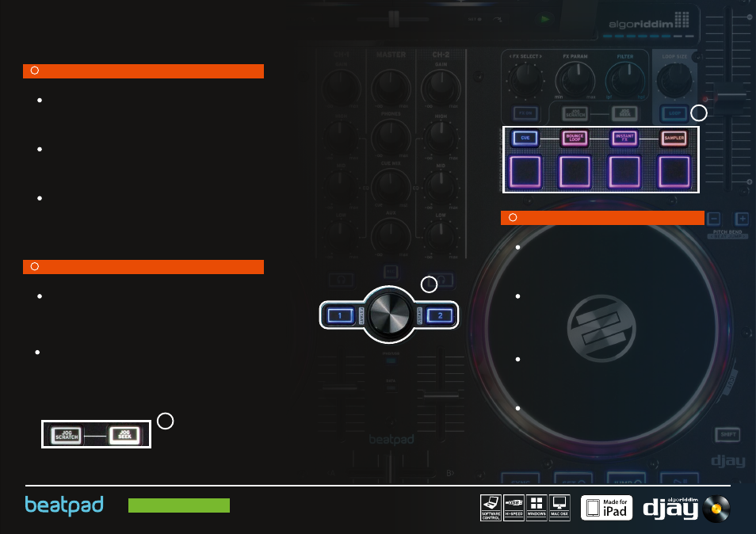Click the PHONES knob

click(391, 137)
